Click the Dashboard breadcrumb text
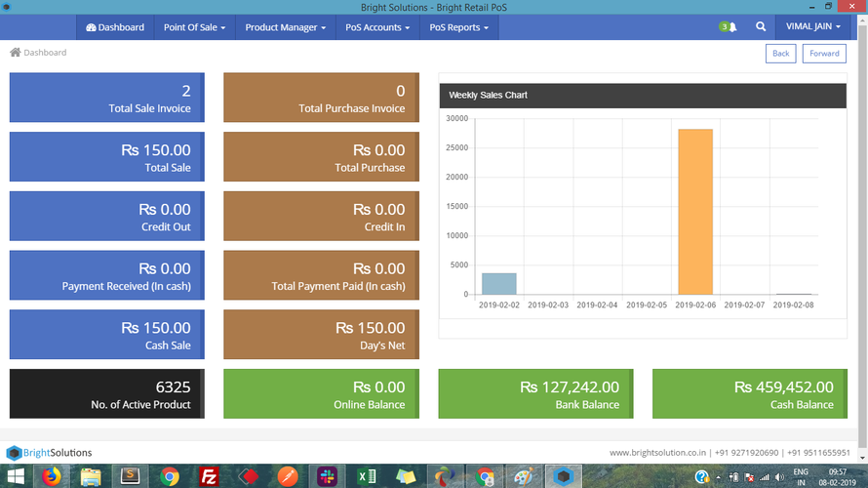The width and height of the screenshot is (868, 488). tap(45, 53)
